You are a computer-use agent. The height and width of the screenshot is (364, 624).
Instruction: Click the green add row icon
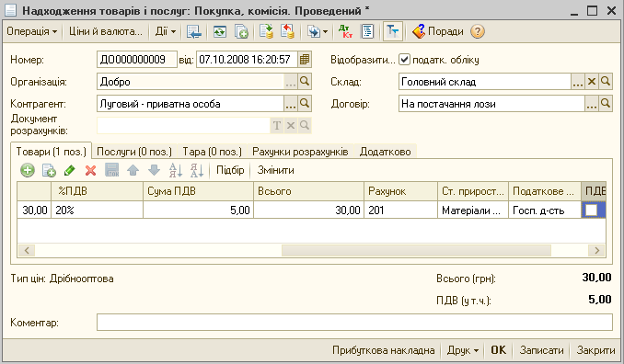(28, 170)
